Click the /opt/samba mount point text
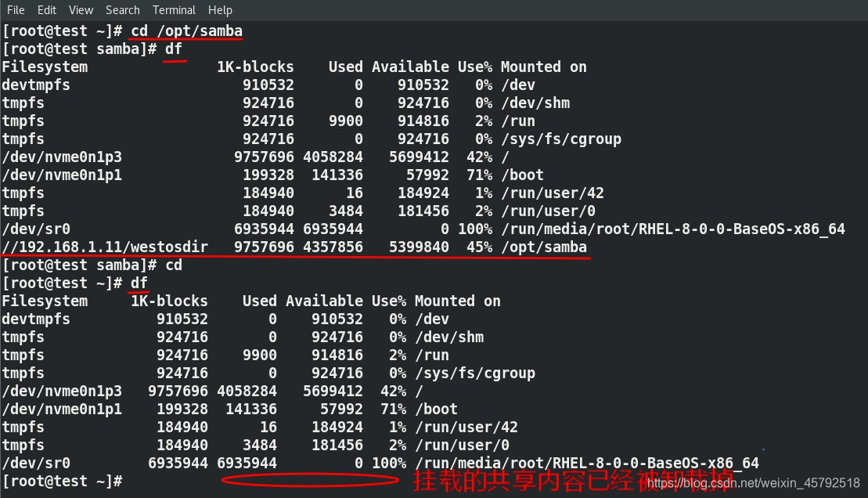This screenshot has height=498, width=868. (547, 247)
